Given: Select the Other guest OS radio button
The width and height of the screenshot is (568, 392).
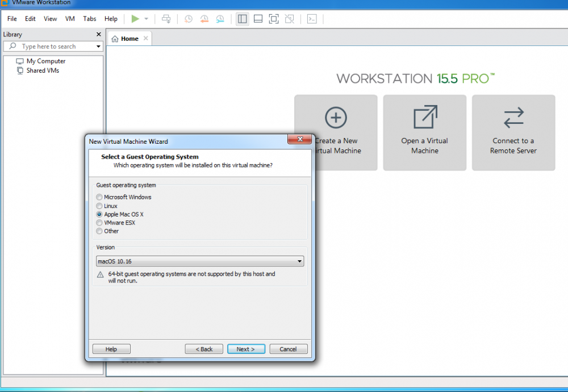Looking at the screenshot, I should click(x=99, y=231).
